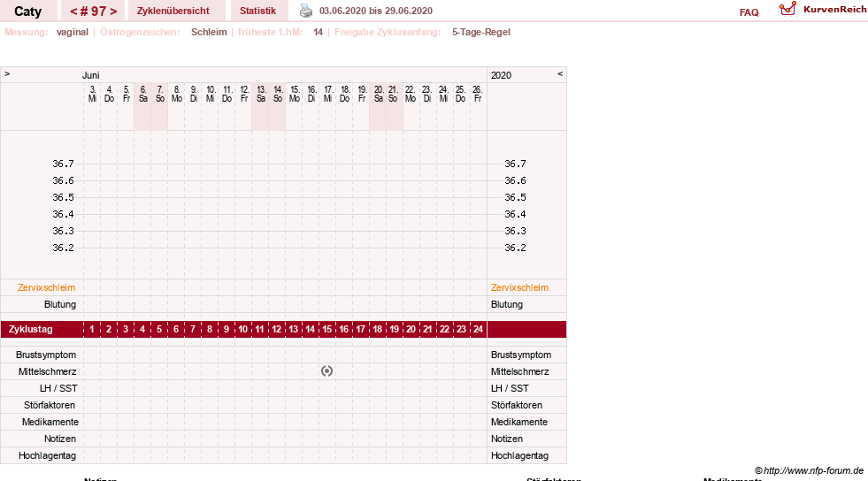Screen dimensions: 868x481
Task: Click the KurvenReich logo icon
Action: click(x=787, y=9)
